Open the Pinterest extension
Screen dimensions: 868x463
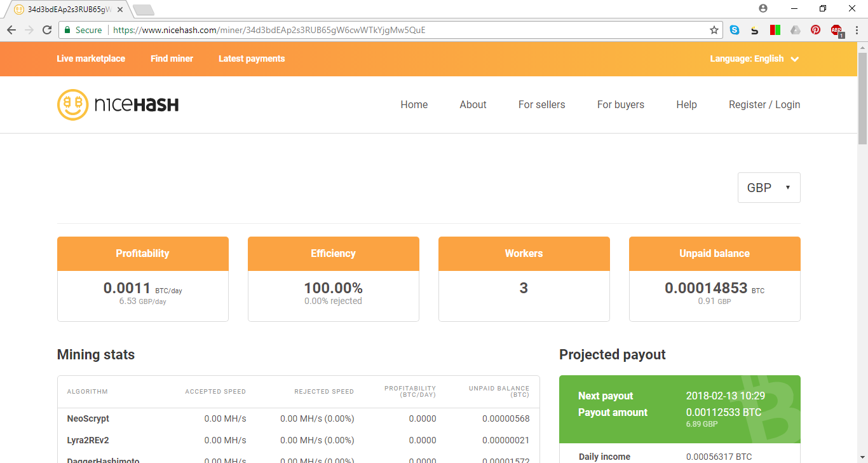coord(816,30)
